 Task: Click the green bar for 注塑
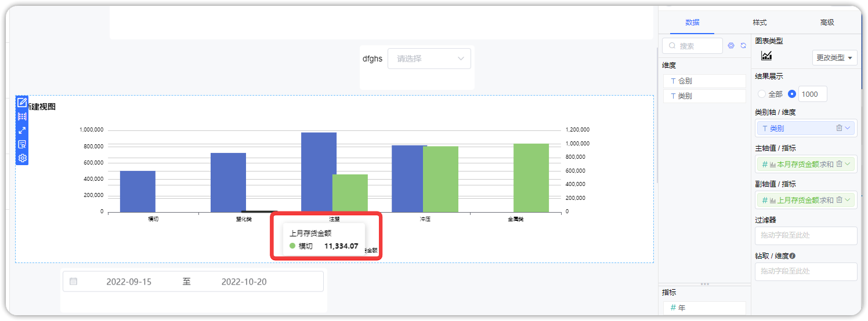tap(350, 193)
